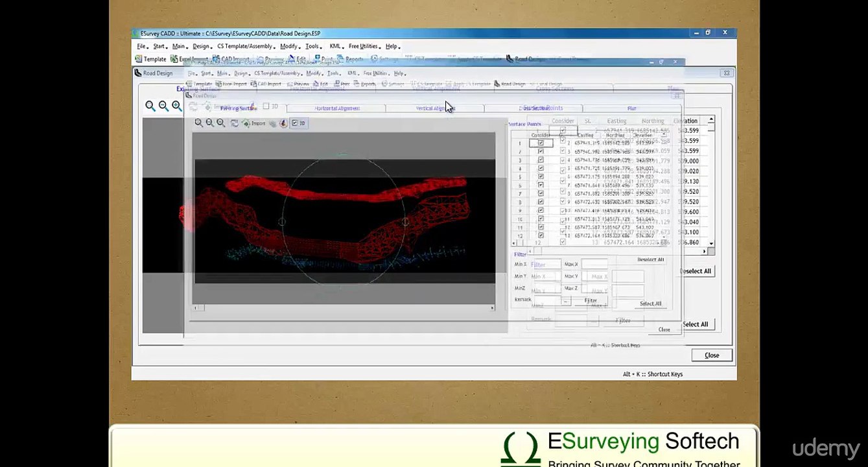The image size is (868, 467).
Task: Click the Import button in the faded window
Action: tap(255, 123)
